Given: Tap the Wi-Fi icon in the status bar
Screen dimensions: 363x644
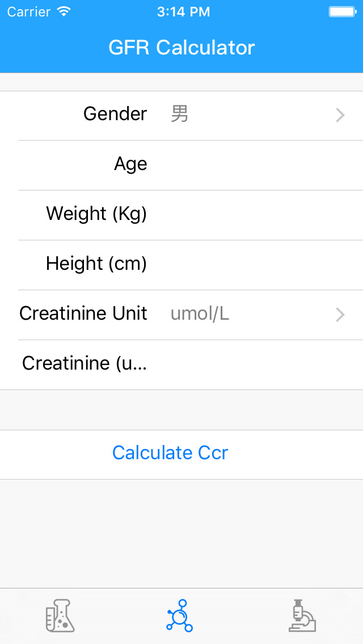Looking at the screenshot, I should [x=64, y=11].
